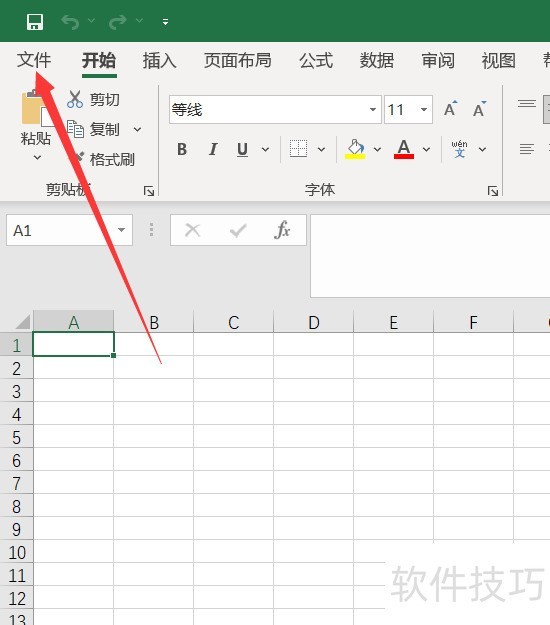Open the Undo history dropdown arrow
This screenshot has width=550, height=625.
tap(91, 20)
